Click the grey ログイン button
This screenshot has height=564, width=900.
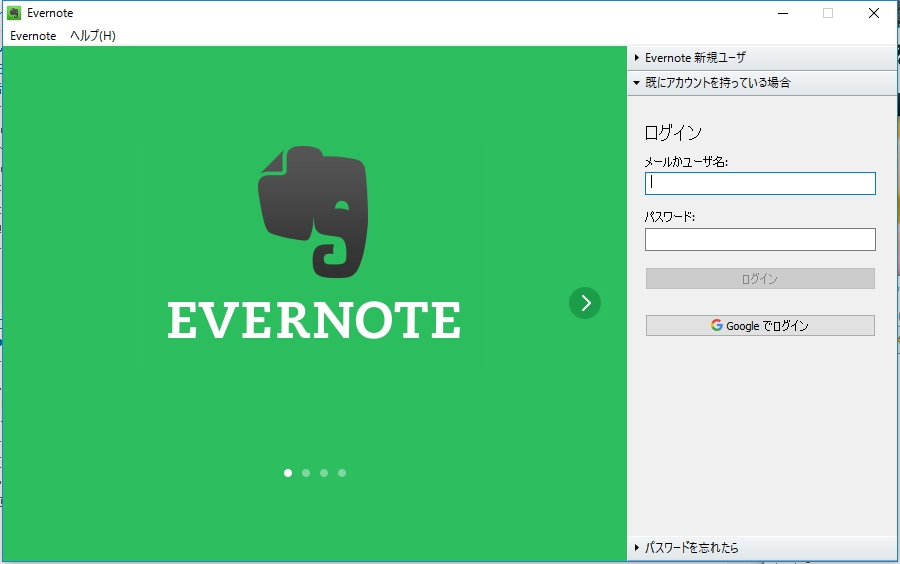pos(760,279)
